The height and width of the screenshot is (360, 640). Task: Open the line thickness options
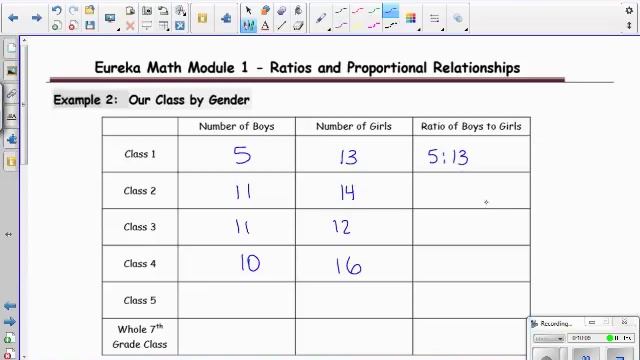(434, 18)
